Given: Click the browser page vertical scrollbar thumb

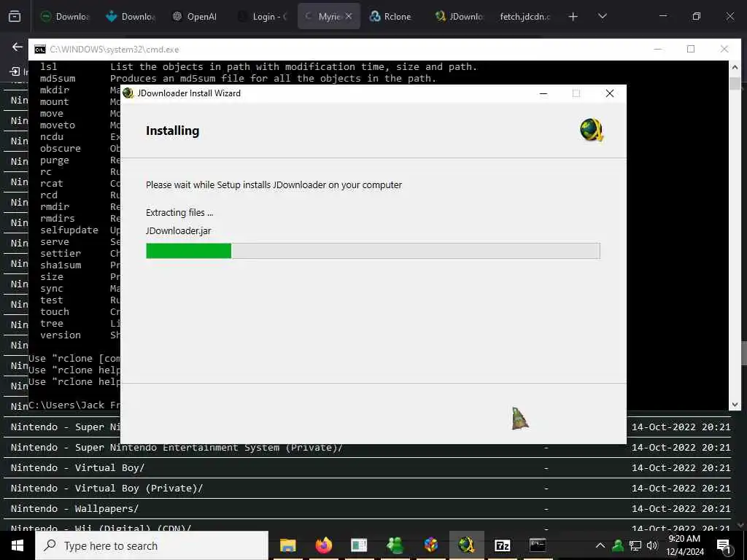Looking at the screenshot, I should pyautogui.click(x=743, y=353).
